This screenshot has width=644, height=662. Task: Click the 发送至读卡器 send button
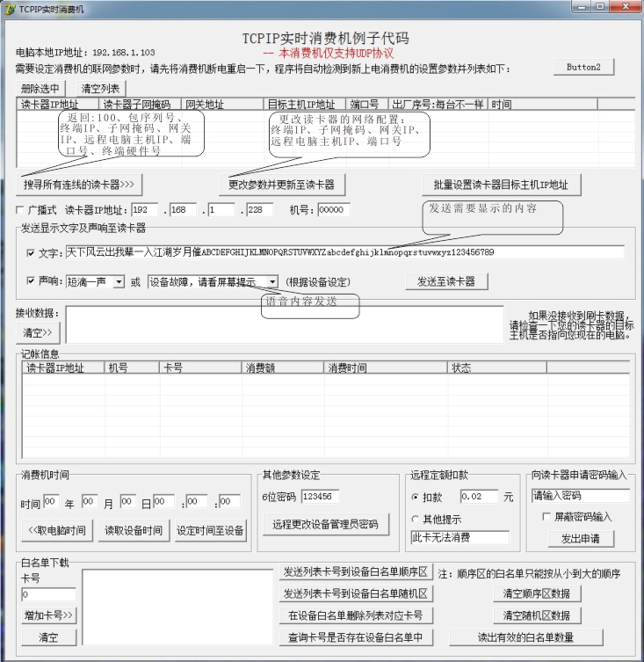click(x=445, y=281)
